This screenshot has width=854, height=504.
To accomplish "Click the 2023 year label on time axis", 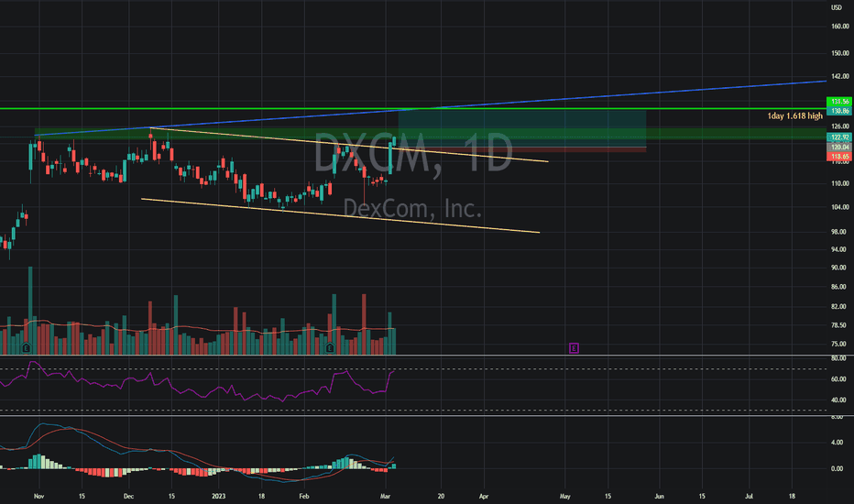I will click(218, 497).
